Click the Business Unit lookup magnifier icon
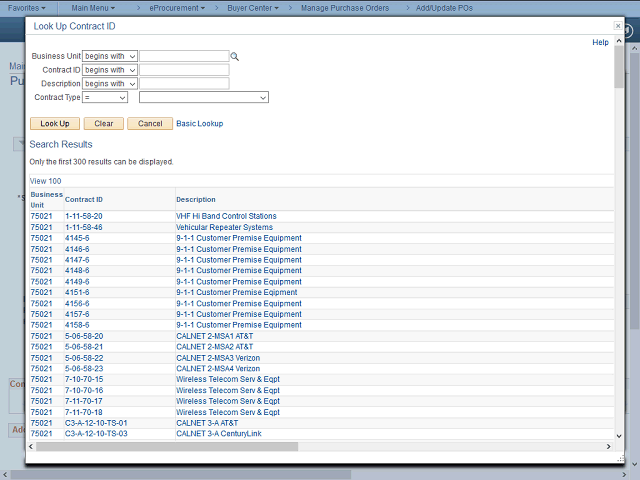 [235, 57]
